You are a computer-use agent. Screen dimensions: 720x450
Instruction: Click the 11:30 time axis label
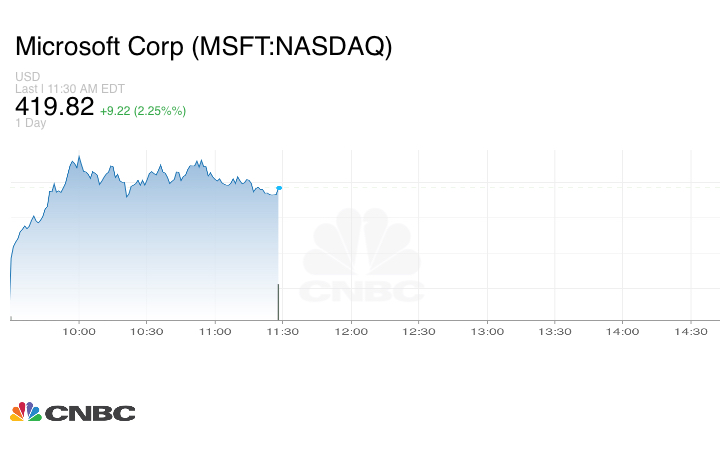pos(283,332)
